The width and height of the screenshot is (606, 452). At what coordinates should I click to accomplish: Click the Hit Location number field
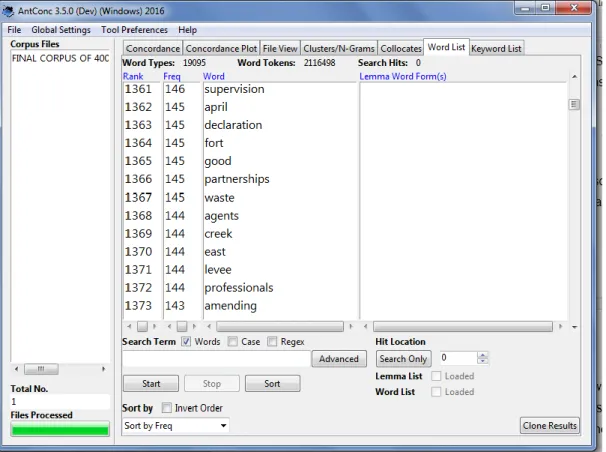[x=458, y=358]
